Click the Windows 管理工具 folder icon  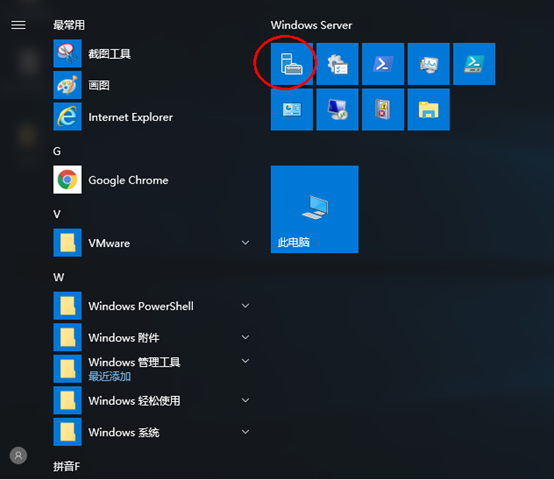pyautogui.click(x=67, y=369)
